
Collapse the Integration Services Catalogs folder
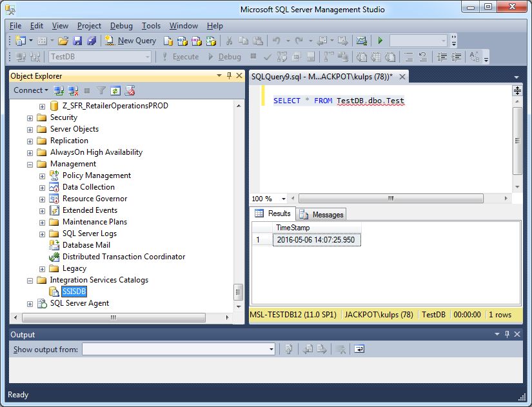tap(30, 281)
